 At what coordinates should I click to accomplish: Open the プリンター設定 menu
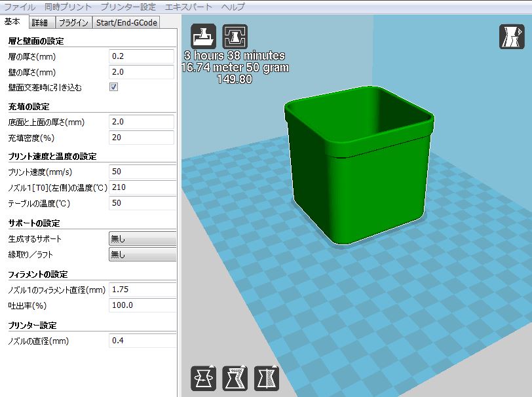pyautogui.click(x=128, y=7)
